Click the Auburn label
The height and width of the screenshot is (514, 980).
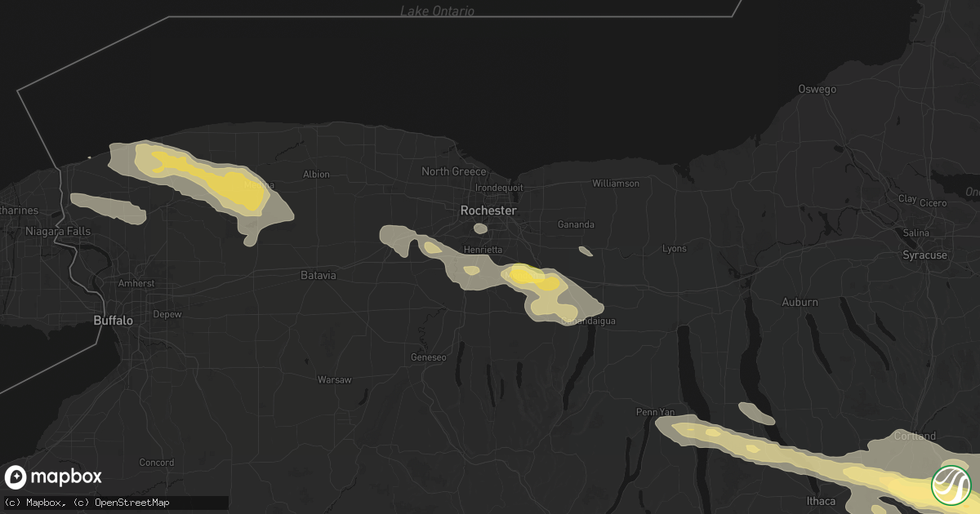(x=800, y=303)
